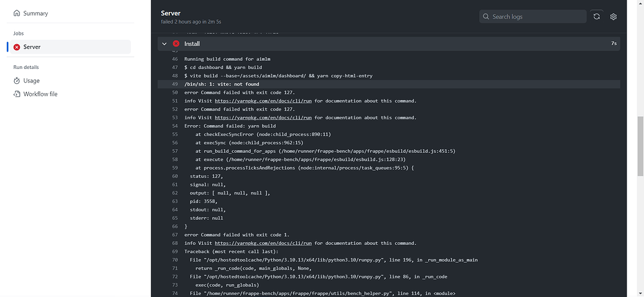Select log line number 46
The image size is (644, 297).
pyautogui.click(x=175, y=59)
